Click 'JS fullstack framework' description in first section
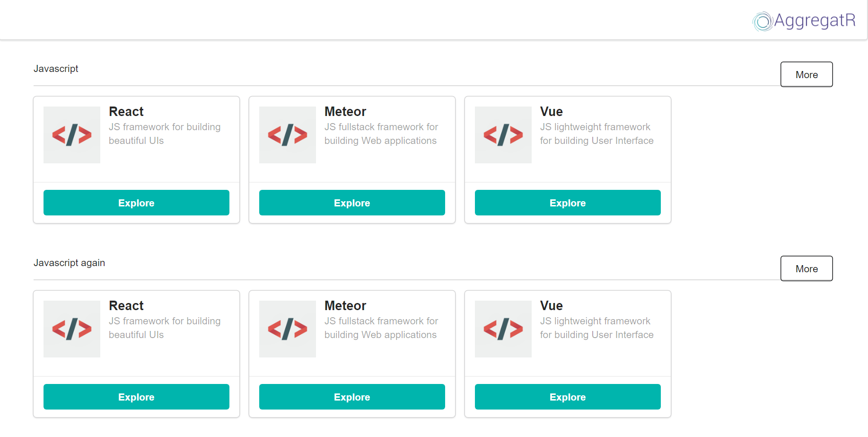 [x=381, y=134]
